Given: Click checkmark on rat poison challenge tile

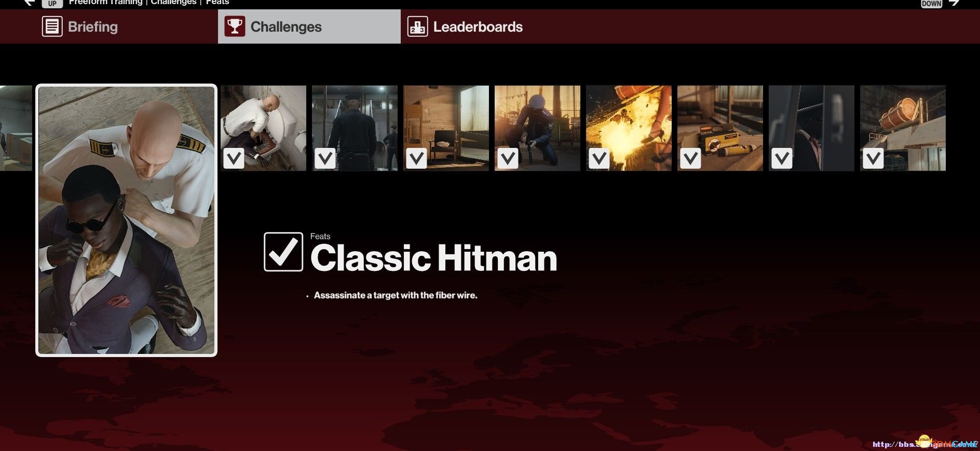Looking at the screenshot, I should coord(690,158).
